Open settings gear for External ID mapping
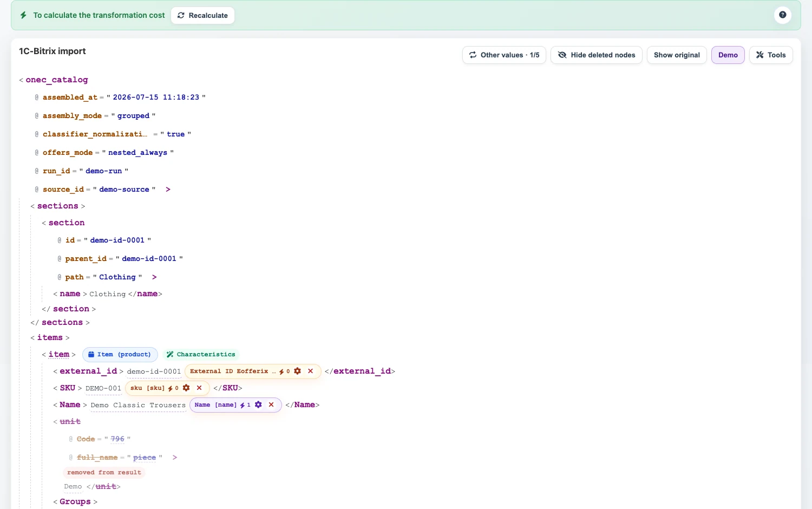This screenshot has width=812, height=509. (297, 371)
